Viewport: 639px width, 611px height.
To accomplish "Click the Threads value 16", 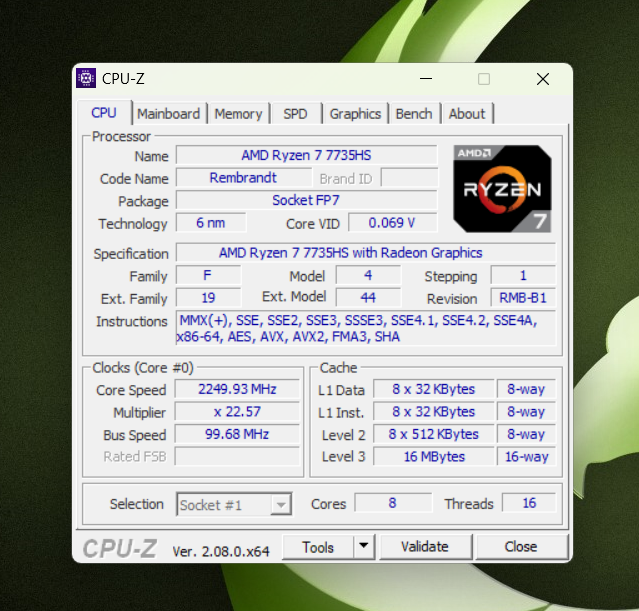I will pyautogui.click(x=529, y=503).
